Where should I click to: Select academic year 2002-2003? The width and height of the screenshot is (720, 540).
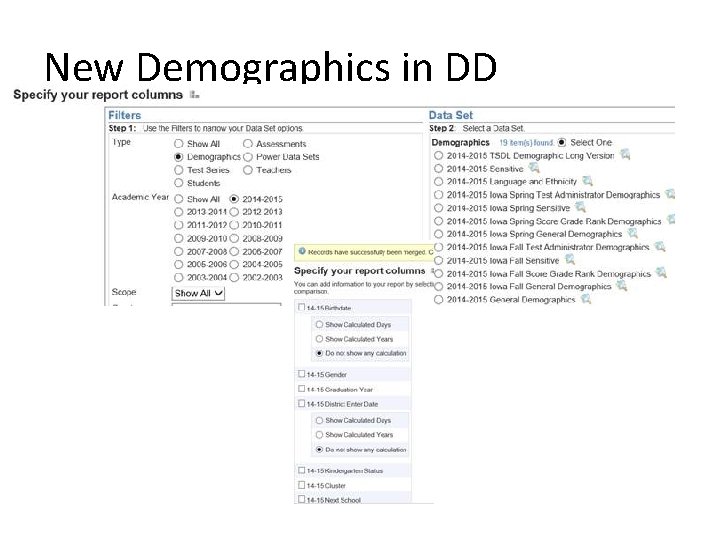(234, 278)
